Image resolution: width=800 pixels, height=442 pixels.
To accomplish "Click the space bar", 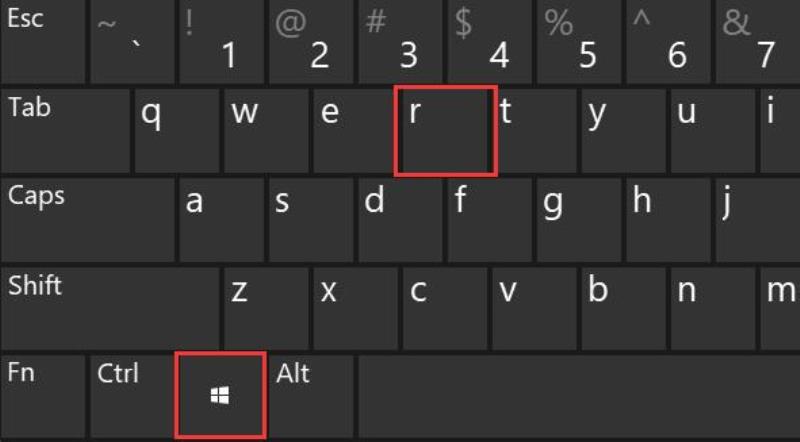I will coord(579,396).
